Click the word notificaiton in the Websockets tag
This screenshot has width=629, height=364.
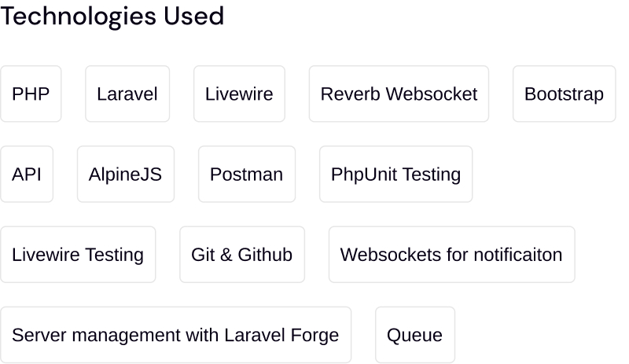(x=517, y=255)
